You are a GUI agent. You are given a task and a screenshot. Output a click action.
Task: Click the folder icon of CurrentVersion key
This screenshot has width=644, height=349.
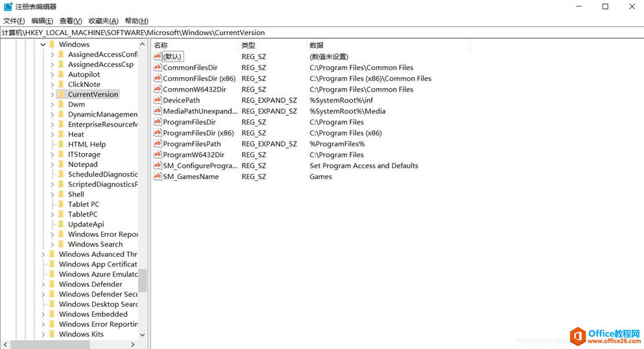point(61,95)
